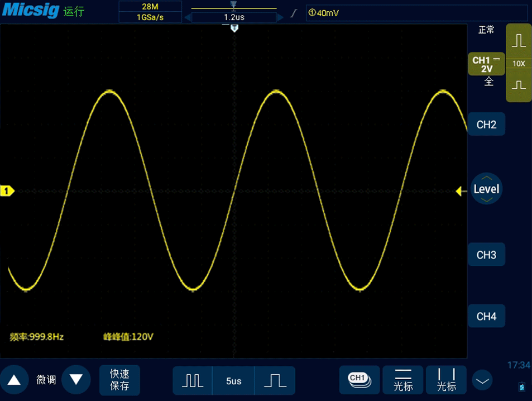Viewport: 532px width, 401px height.
Task: Open the 28M memory depth box
Action: pos(150,7)
